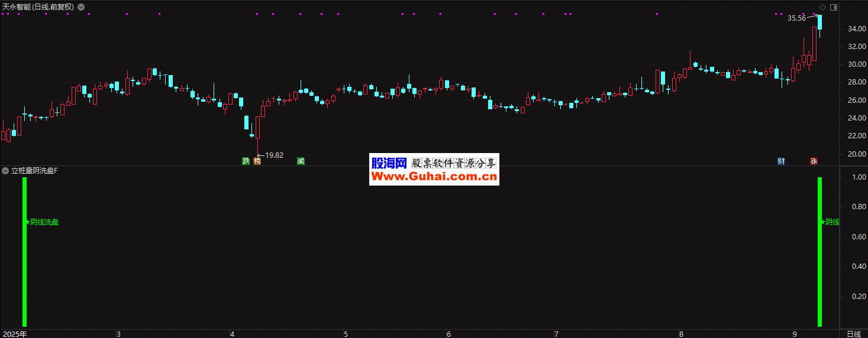Click the 28.00 price axis label
This screenshot has height=338, width=868.
[857, 82]
